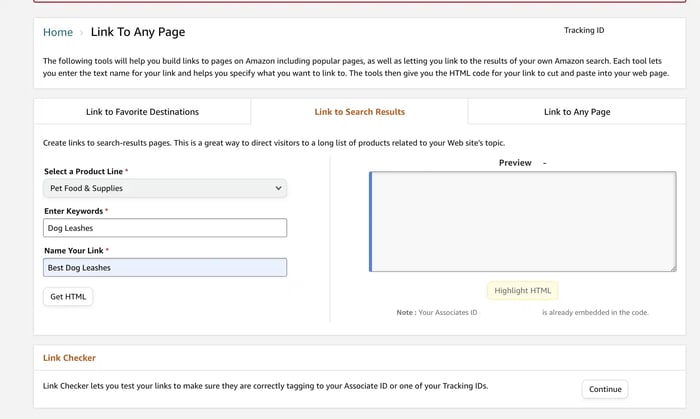The height and width of the screenshot is (419, 700).
Task: Click the breadcrumb chevron after Home
Action: 81,33
